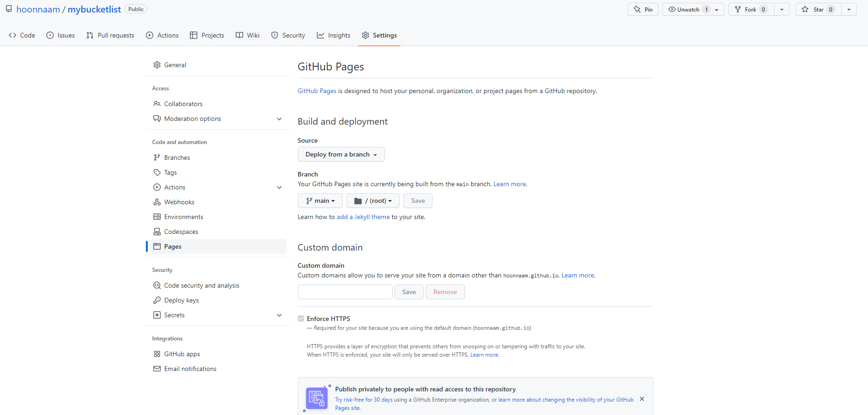
Task: Expand Moderation options section
Action: pos(279,119)
